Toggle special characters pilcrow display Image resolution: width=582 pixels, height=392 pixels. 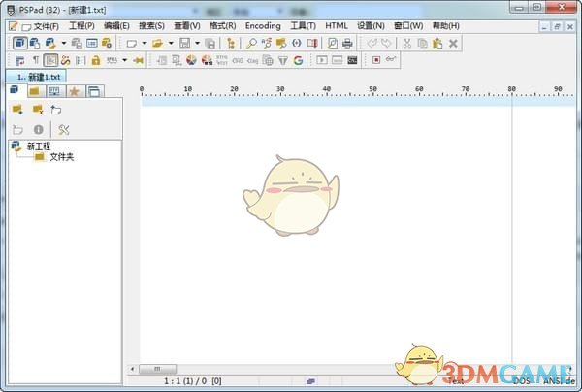[36, 60]
